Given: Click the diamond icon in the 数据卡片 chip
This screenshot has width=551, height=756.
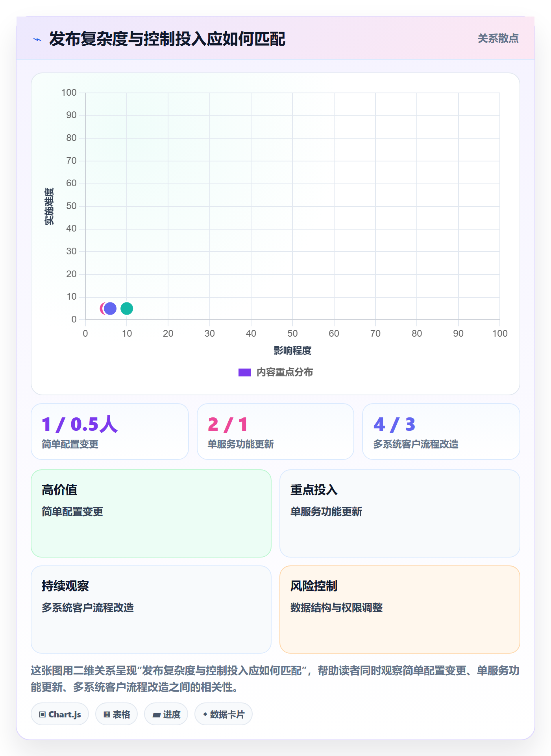Looking at the screenshot, I should coord(205,714).
